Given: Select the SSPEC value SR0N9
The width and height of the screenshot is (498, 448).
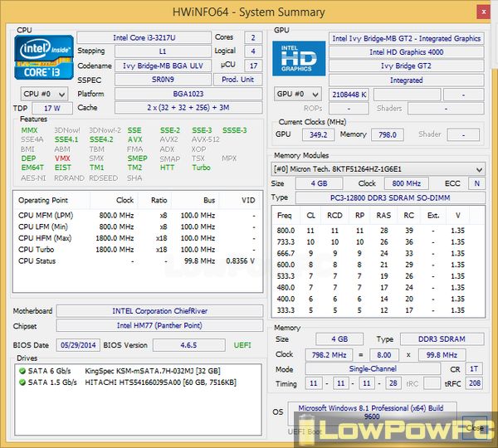Looking at the screenshot, I should pyautogui.click(x=163, y=80).
